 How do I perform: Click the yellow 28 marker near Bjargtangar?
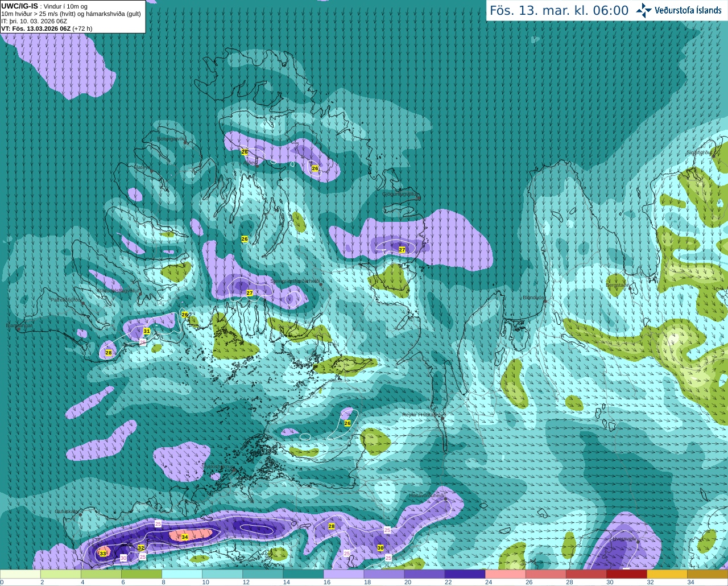[109, 353]
